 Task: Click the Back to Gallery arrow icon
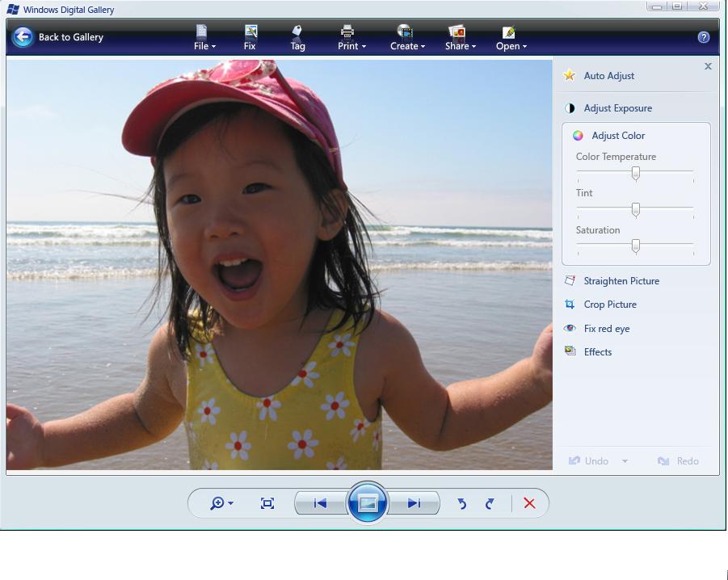tap(23, 37)
